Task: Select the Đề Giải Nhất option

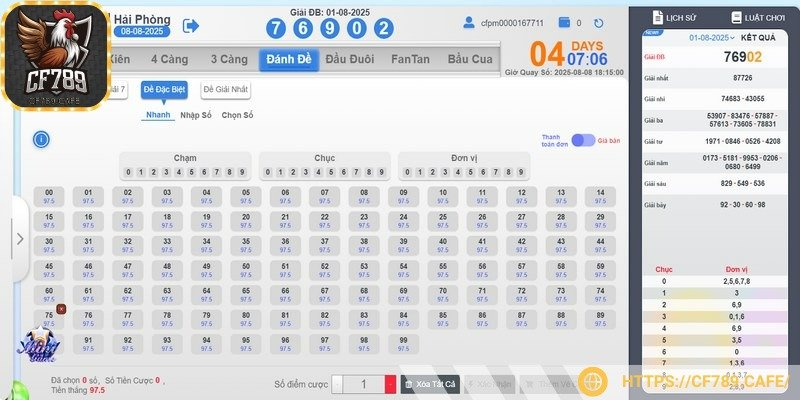Action: tap(226, 90)
